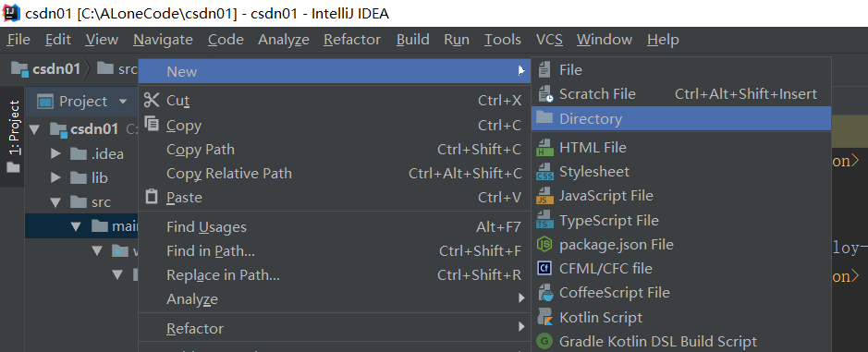Open the Window menu

pos(605,40)
